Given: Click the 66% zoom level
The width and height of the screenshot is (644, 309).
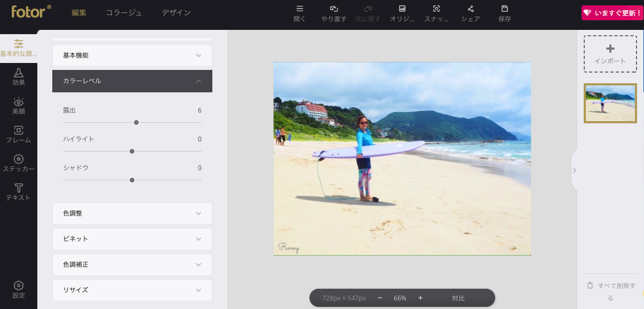Looking at the screenshot, I should [400, 298].
